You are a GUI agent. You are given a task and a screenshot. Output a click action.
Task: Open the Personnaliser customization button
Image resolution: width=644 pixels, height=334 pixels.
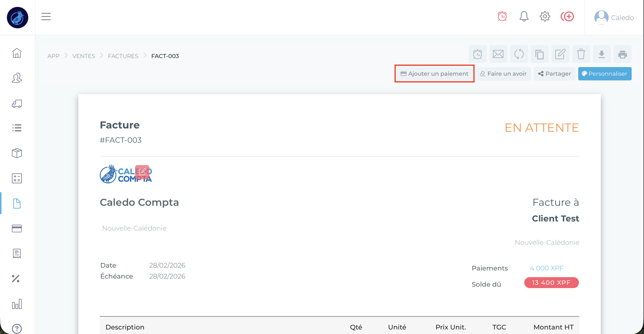[x=605, y=74]
